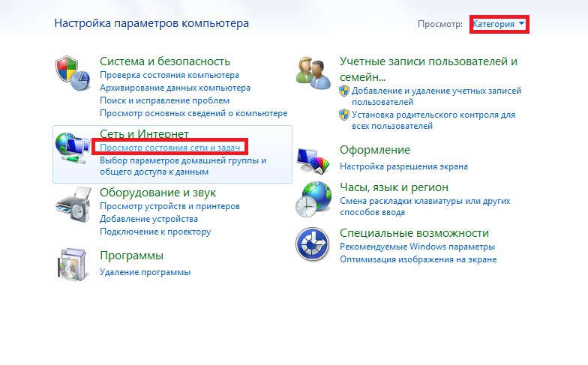Open the Категория view dropdown
Image resolution: width=588 pixels, height=365 pixels.
[x=498, y=24]
